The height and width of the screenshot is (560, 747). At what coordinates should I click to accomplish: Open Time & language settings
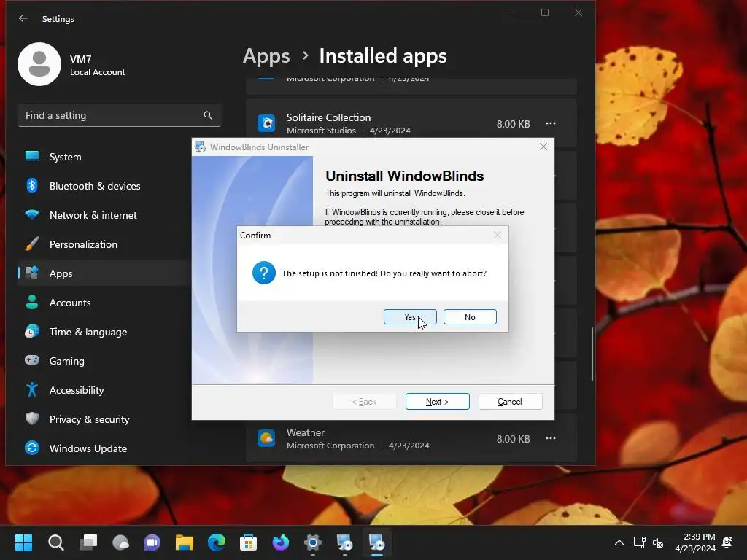pos(104,332)
